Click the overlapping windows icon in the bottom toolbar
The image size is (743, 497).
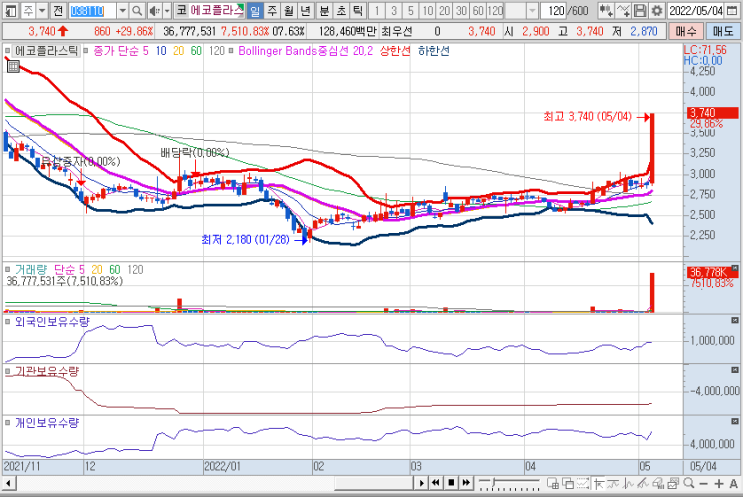pos(568,483)
